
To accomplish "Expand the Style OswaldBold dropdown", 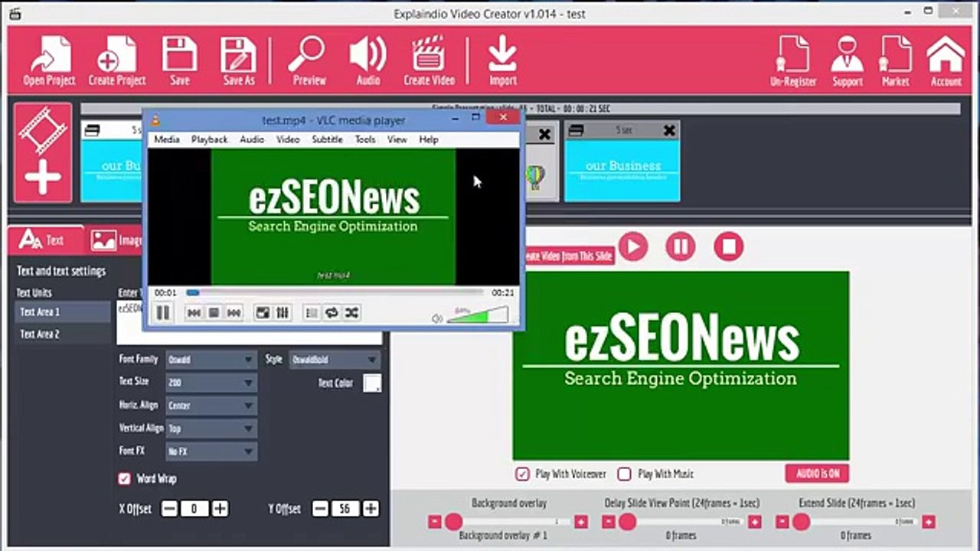I will (x=334, y=360).
